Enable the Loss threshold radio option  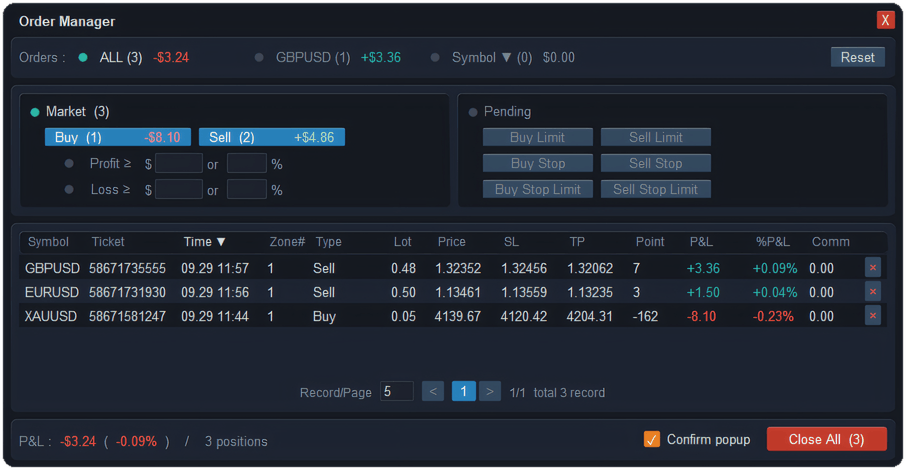69,189
